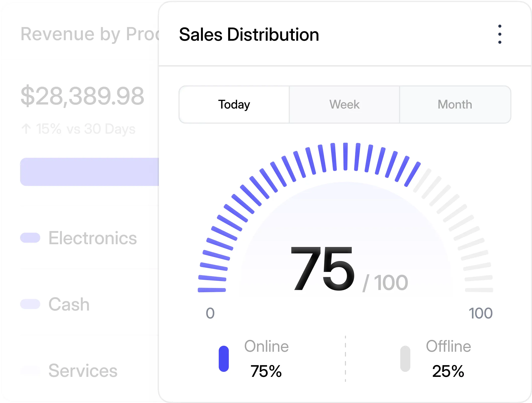Click the Electronics legend color pill
532x403 pixels.
point(30,238)
